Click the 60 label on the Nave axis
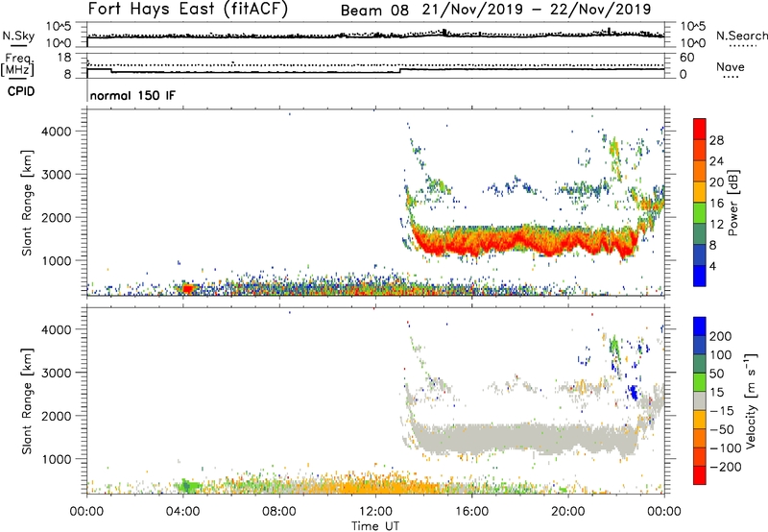 [x=686, y=58]
